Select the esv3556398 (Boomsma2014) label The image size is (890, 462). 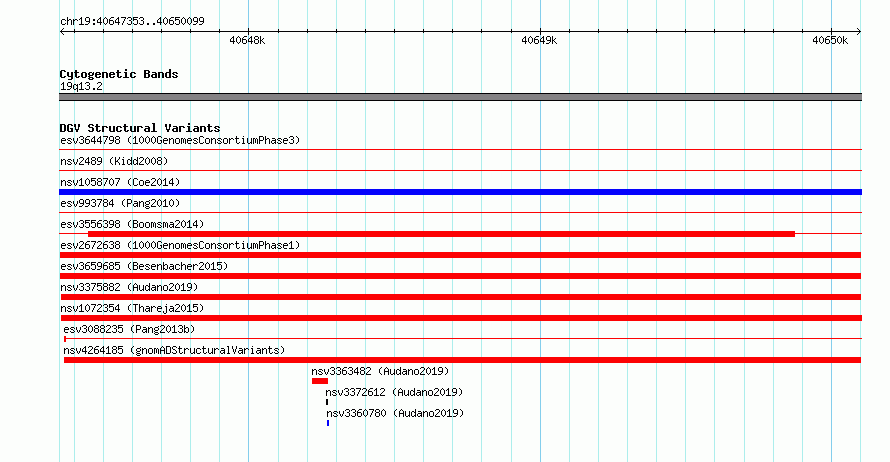coord(132,224)
